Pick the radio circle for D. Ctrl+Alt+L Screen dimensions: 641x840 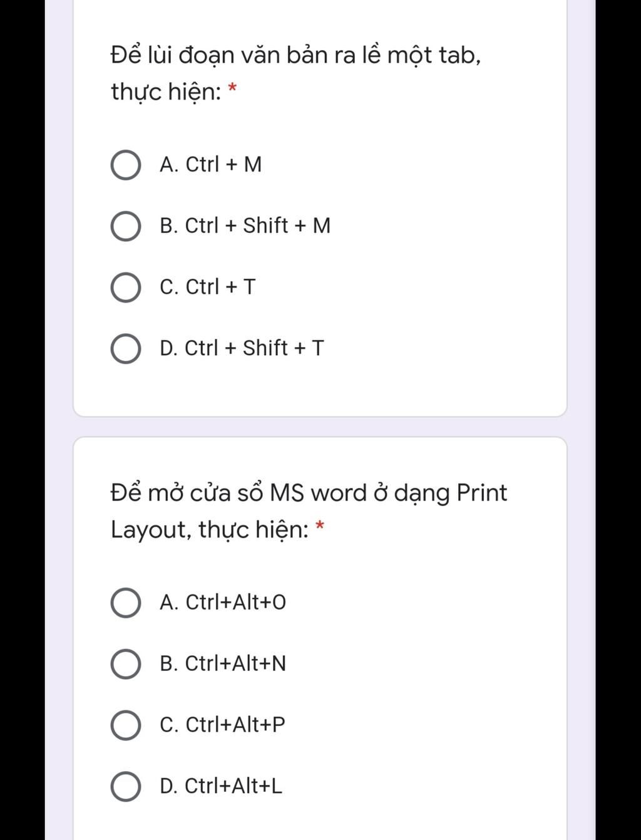pyautogui.click(x=125, y=786)
